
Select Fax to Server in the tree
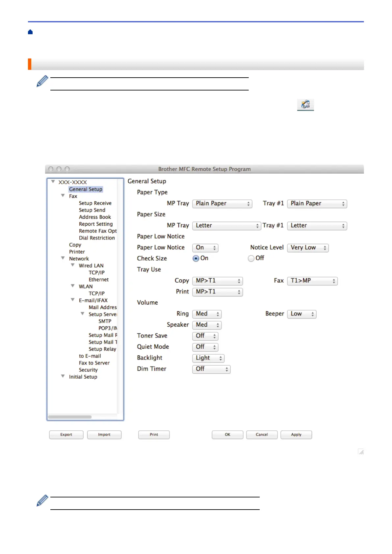tap(94, 363)
